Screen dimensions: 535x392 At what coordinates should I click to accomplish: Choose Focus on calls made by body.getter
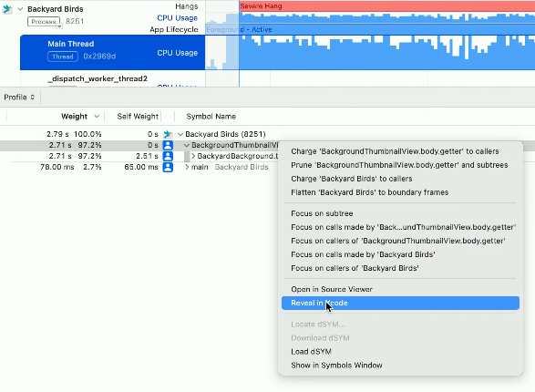pos(400,227)
